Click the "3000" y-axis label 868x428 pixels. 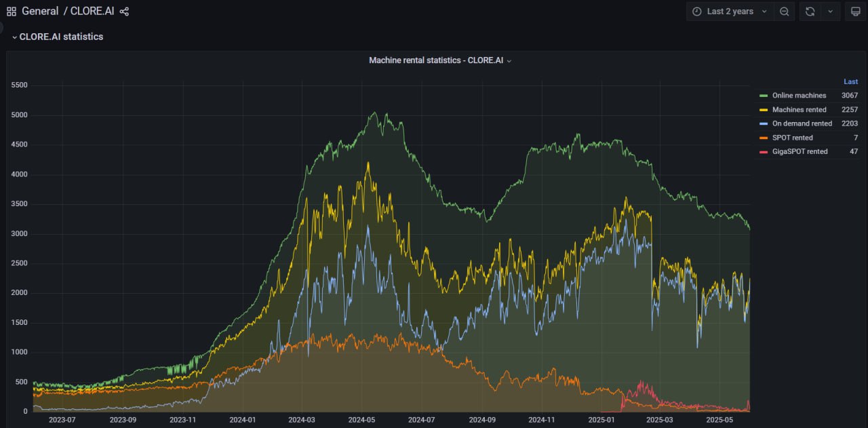point(20,234)
